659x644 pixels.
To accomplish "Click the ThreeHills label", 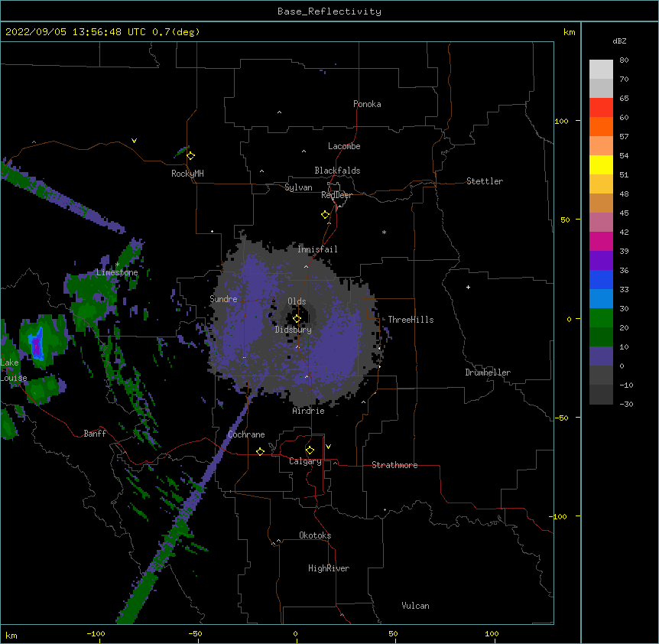I will click(x=411, y=320).
